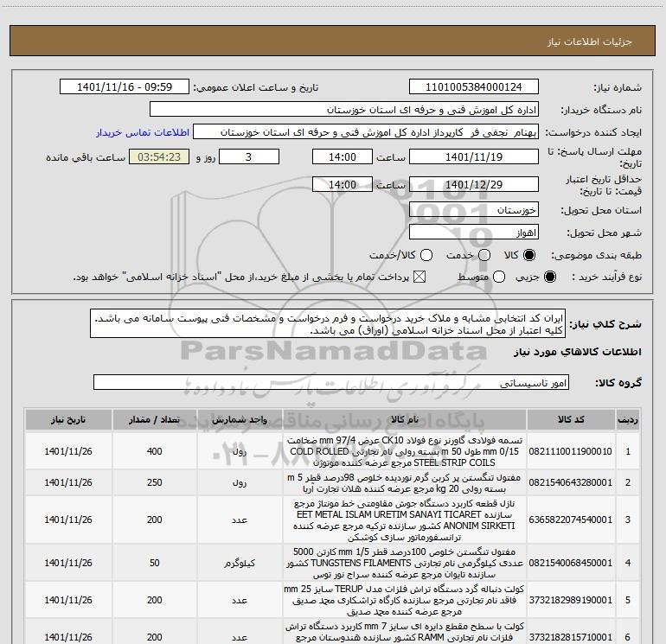
Task: Click the TERUP collet item name
Action: [405, 600]
